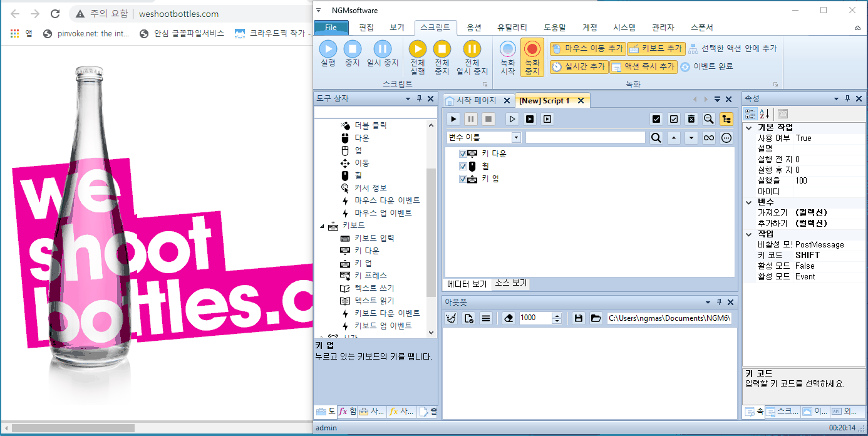This screenshot has width=868, height=436.
Task: Collapse the 변수 property group
Action: click(x=748, y=202)
